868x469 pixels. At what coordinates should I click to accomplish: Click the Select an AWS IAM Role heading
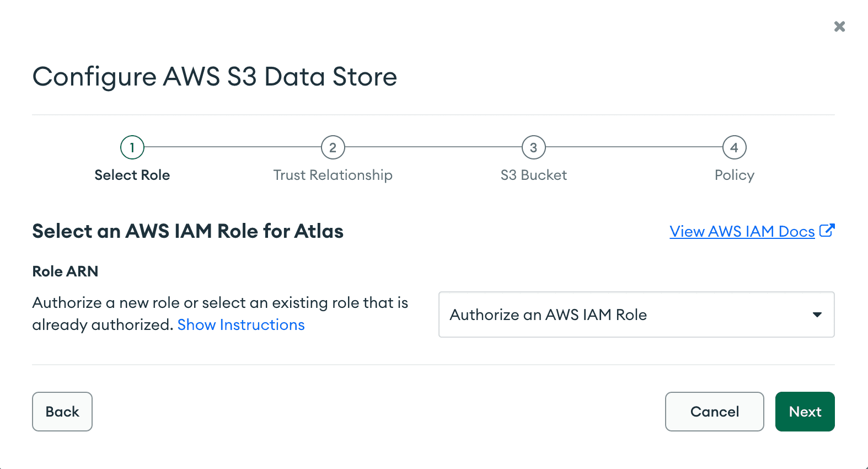tap(187, 231)
